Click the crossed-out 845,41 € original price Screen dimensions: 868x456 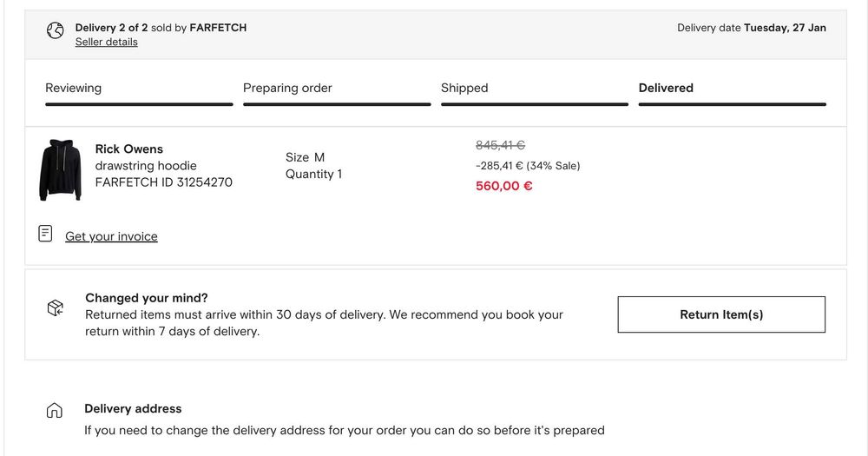pos(500,145)
